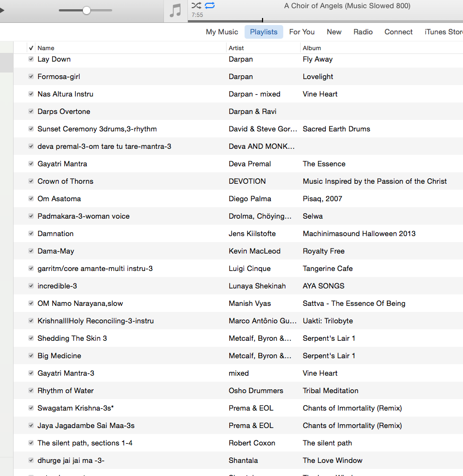Screen dimensions: 463x476
Task: Toggle the incredible-3 checkbox
Action: pos(31,286)
